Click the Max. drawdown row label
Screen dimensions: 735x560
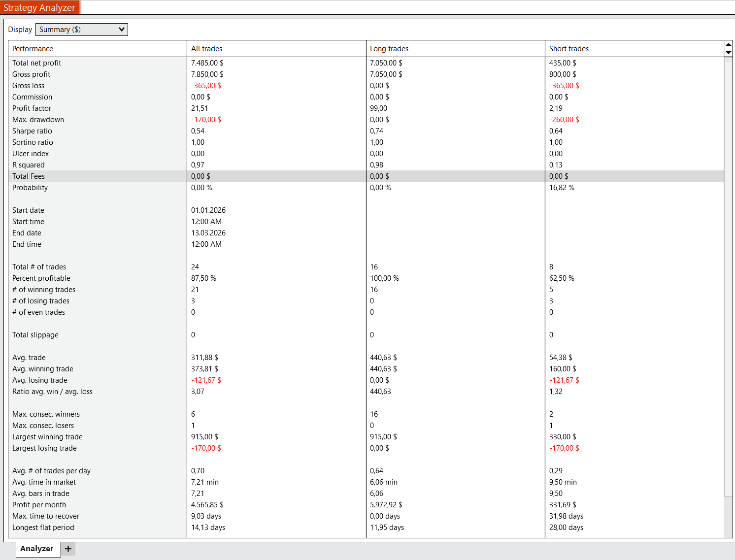click(x=38, y=120)
